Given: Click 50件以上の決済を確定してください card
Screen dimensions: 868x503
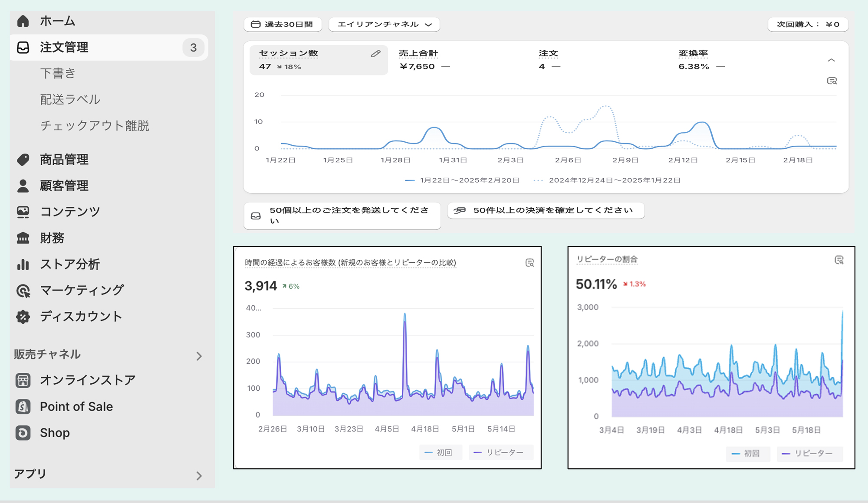Looking at the screenshot, I should [x=546, y=210].
